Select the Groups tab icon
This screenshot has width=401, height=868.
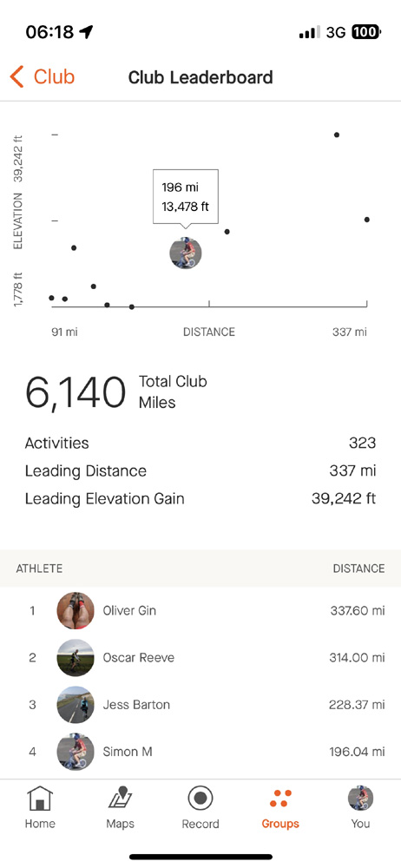pyautogui.click(x=280, y=799)
